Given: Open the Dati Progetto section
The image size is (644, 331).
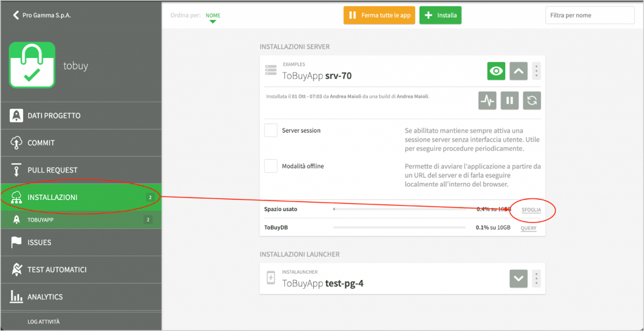Looking at the screenshot, I should (x=81, y=116).
